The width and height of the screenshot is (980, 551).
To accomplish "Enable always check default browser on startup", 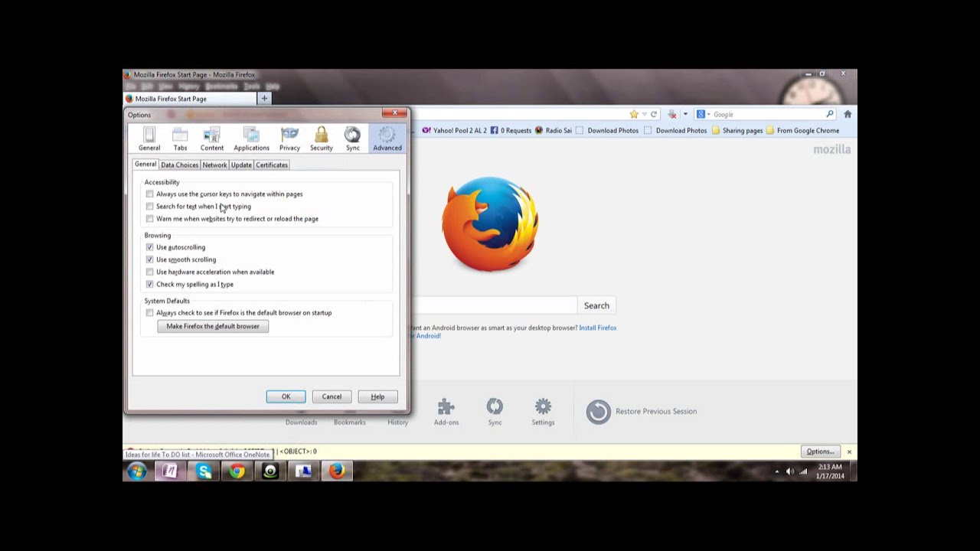I will tap(149, 313).
